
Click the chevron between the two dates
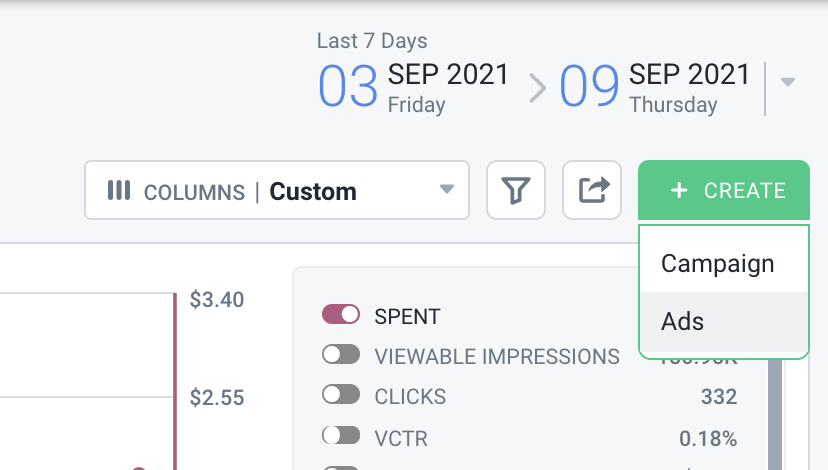[x=538, y=88]
